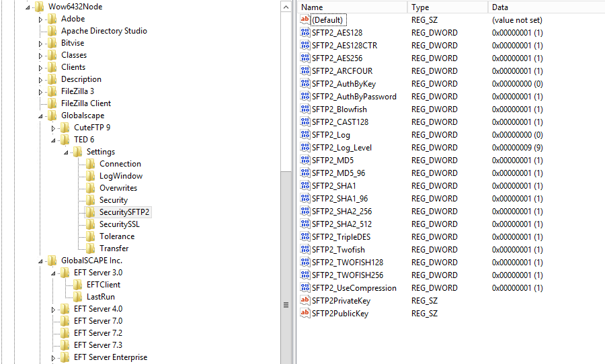Viewport: 605px width, 364px height.
Task: Click the Tolerance key folder icon
Action: (90, 236)
